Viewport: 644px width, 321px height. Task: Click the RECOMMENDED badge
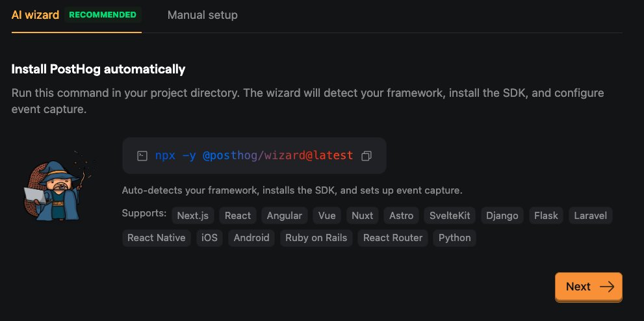(103, 15)
